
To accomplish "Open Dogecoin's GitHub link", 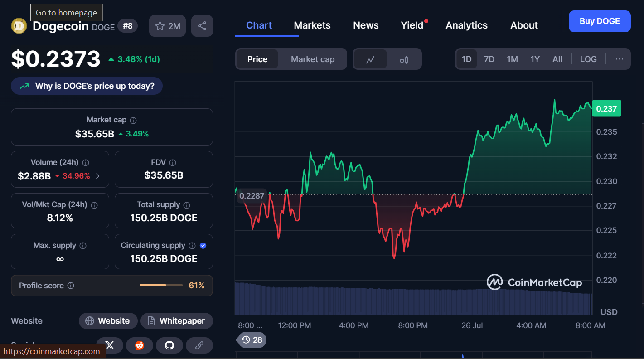I will tap(169, 345).
